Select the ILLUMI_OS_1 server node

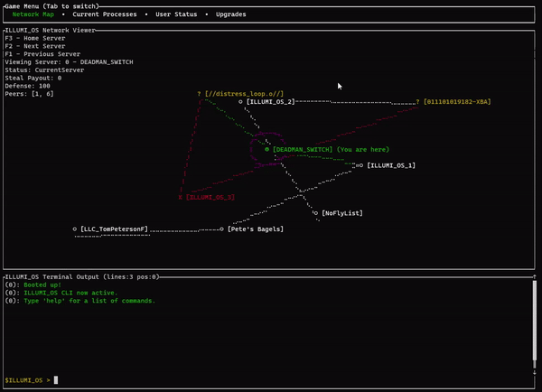(x=388, y=165)
